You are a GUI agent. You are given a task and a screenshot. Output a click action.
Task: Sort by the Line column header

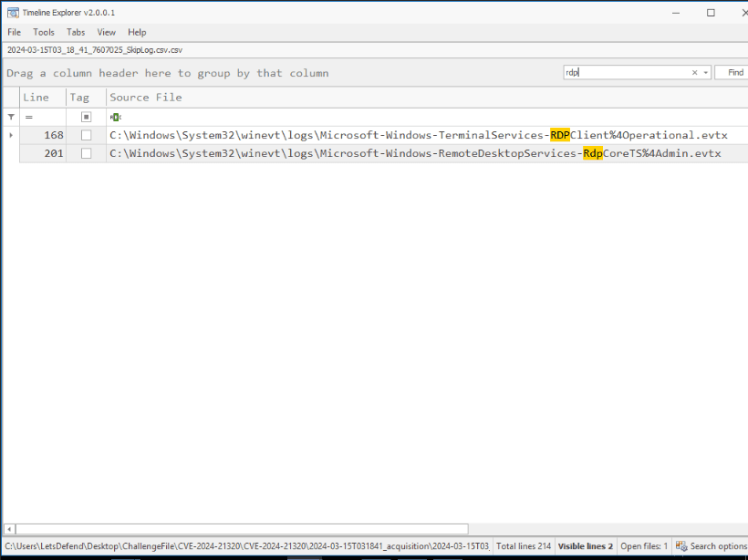(43, 98)
